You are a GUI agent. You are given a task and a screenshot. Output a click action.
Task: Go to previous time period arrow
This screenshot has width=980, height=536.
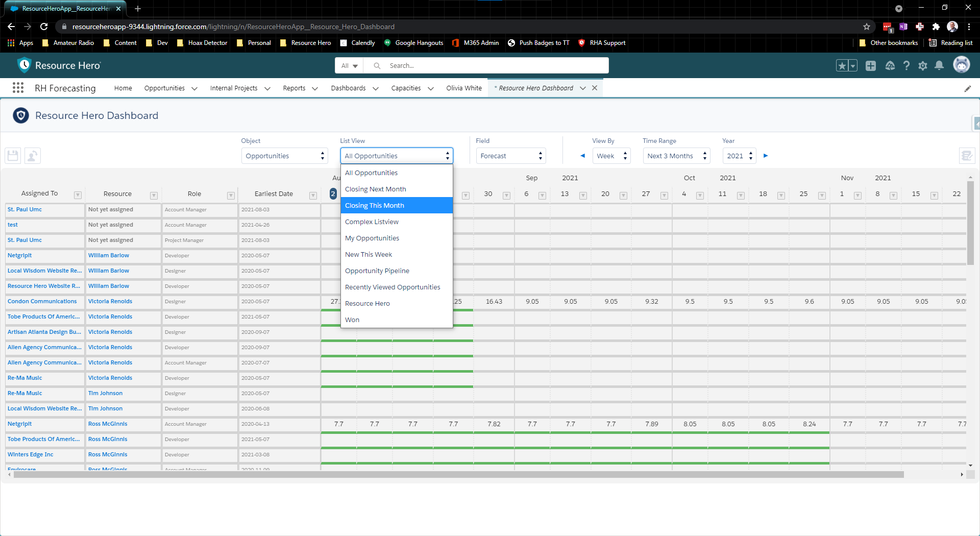point(582,156)
